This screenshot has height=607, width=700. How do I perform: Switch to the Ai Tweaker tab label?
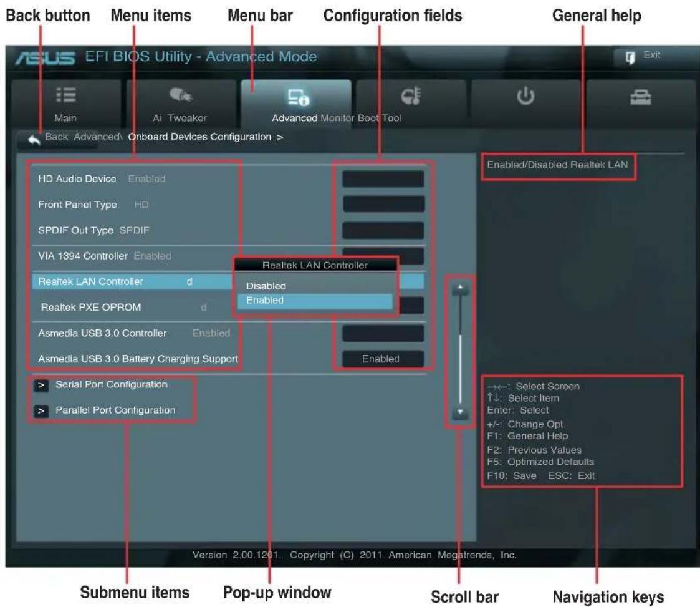pyautogui.click(x=180, y=118)
